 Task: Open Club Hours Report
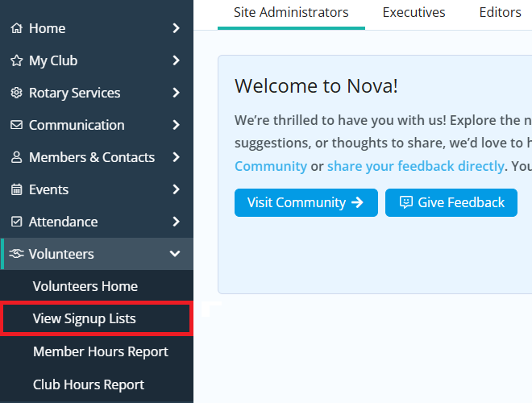(97, 384)
